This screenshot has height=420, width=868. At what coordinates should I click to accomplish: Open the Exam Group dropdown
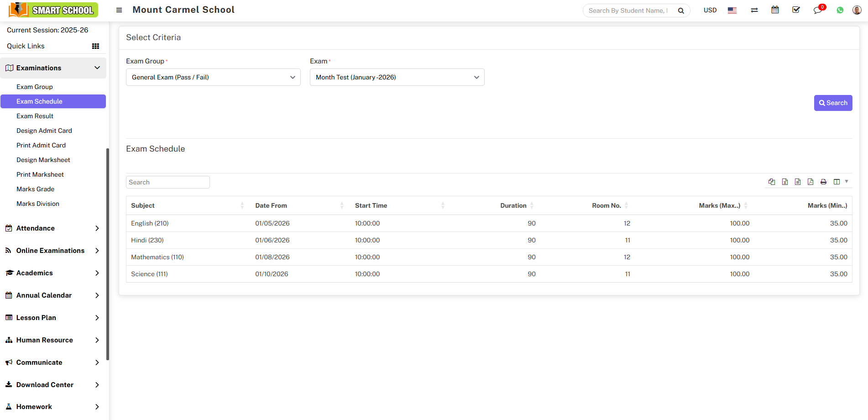[213, 77]
